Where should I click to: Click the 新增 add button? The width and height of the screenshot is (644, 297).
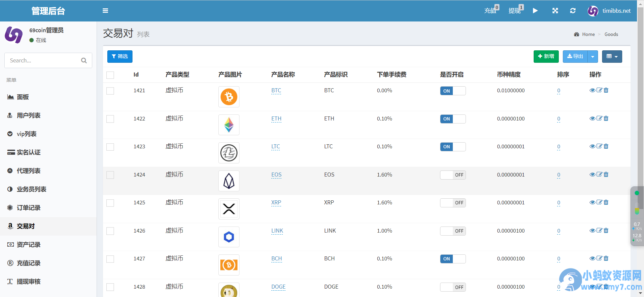point(546,56)
